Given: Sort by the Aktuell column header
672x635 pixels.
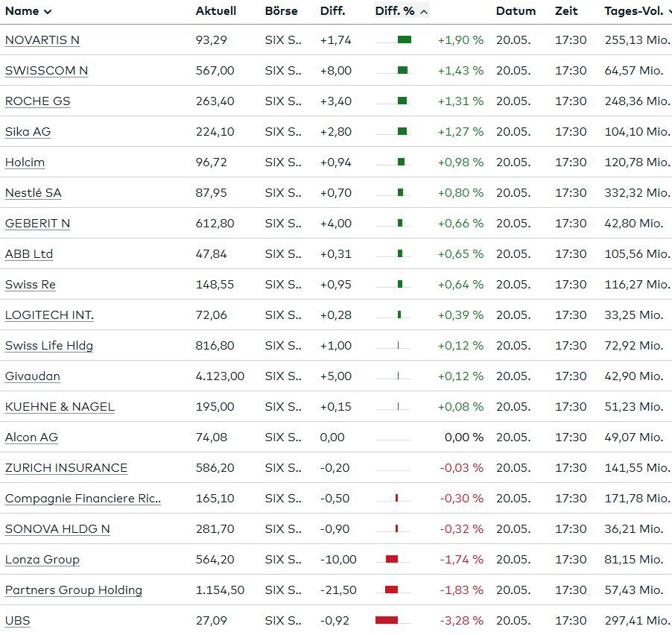Looking at the screenshot, I should point(215,11).
